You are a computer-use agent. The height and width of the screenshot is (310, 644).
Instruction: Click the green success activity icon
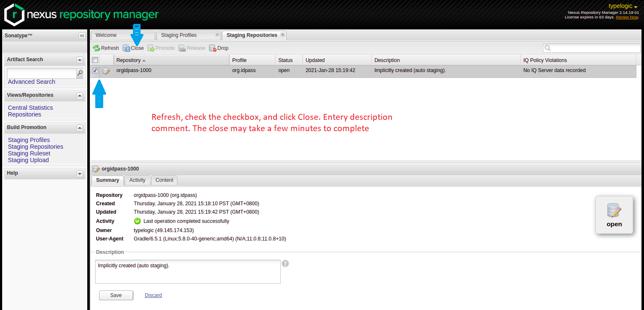click(x=137, y=221)
